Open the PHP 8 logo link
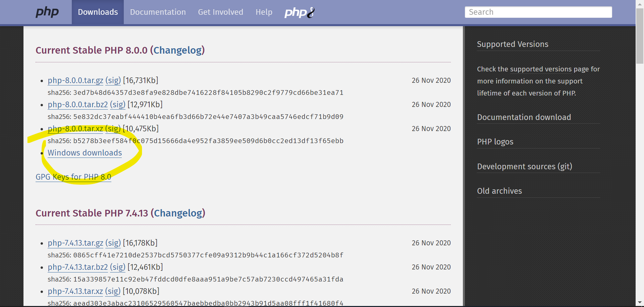The width and height of the screenshot is (644, 307). pos(299,12)
